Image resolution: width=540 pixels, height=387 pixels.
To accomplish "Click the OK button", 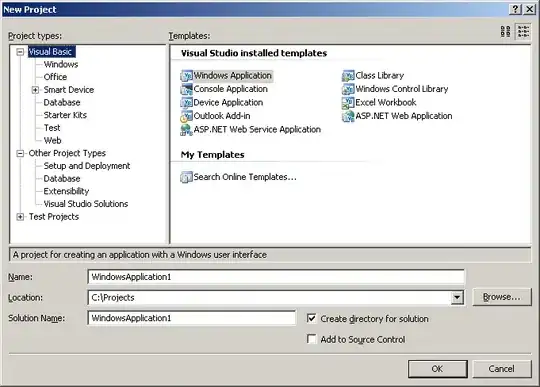I will click(438, 369).
